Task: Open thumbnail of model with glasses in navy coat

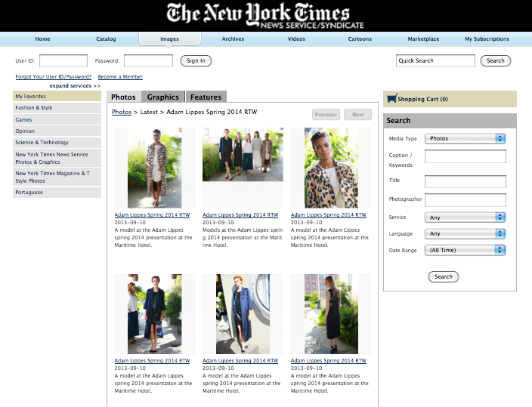Action: pos(155,314)
